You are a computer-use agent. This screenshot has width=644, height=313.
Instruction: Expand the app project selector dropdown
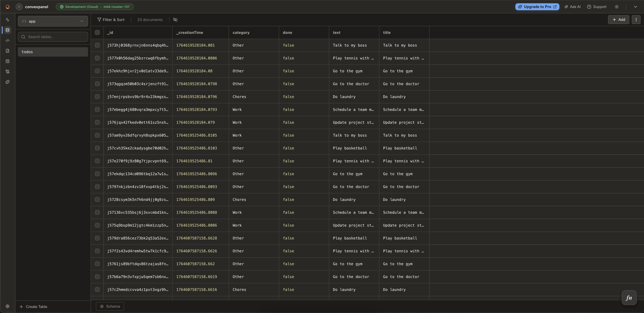point(81,21)
